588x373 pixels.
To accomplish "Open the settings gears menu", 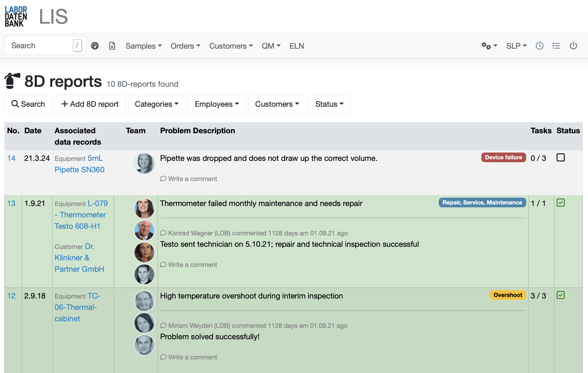I will tap(489, 46).
